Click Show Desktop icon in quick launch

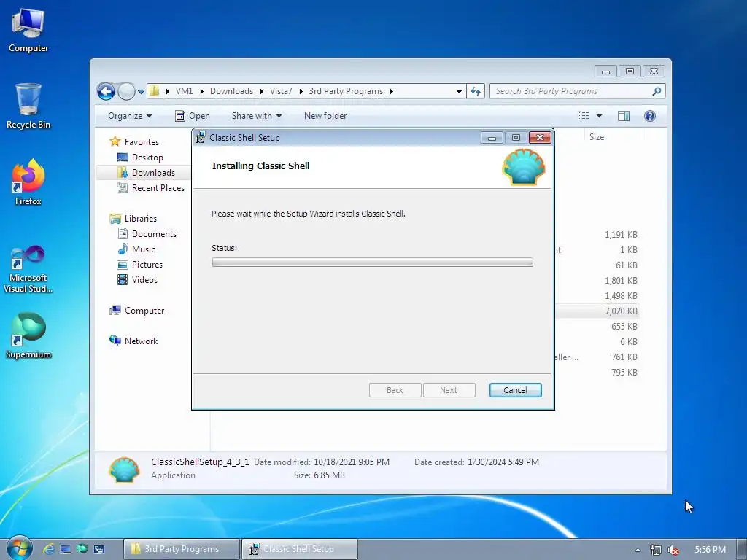65,549
